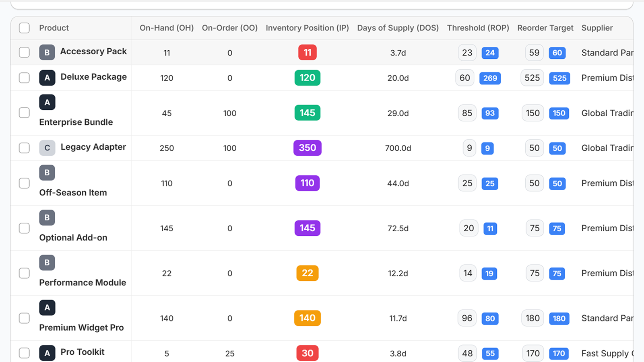Open the Standard Par supplier link for Accessory Pack

click(607, 52)
